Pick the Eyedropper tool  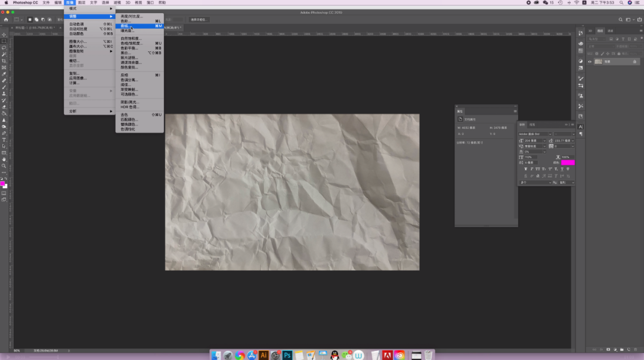[4, 74]
